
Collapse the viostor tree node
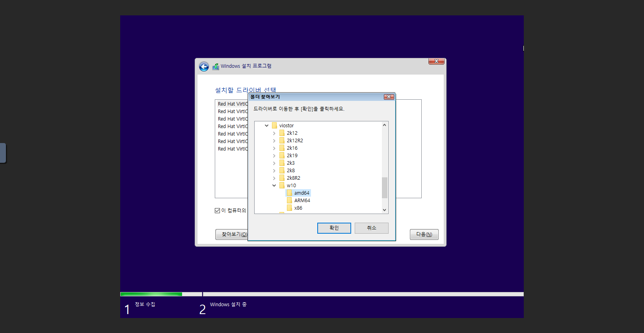coord(266,126)
